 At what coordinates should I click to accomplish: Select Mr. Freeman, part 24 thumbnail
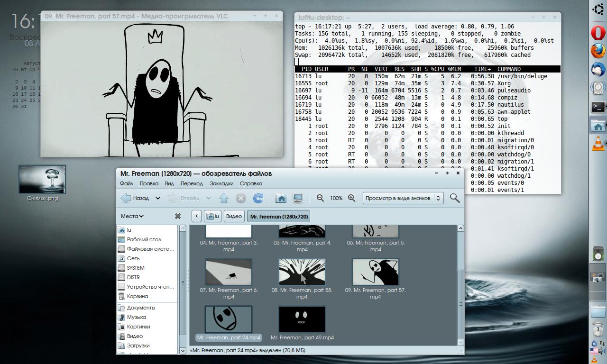click(229, 319)
